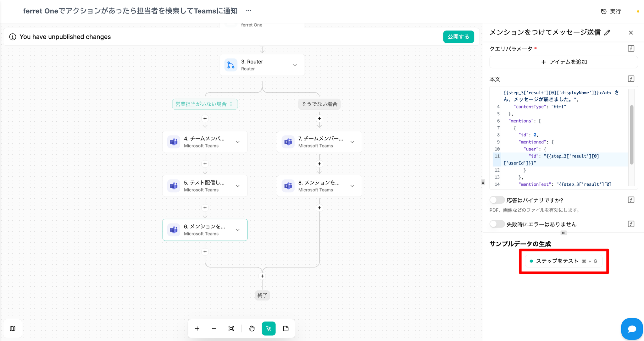Toggle 失敗時にエラーはありません switch

click(x=497, y=224)
